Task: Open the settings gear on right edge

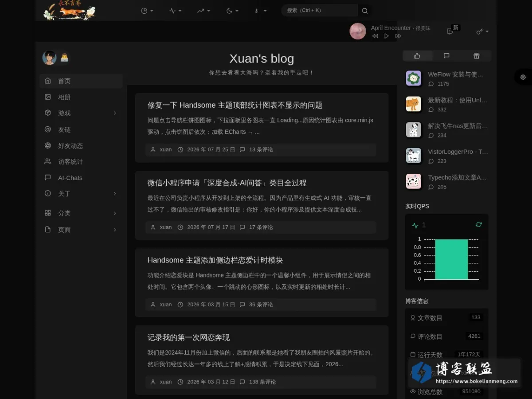Action: pos(523,77)
